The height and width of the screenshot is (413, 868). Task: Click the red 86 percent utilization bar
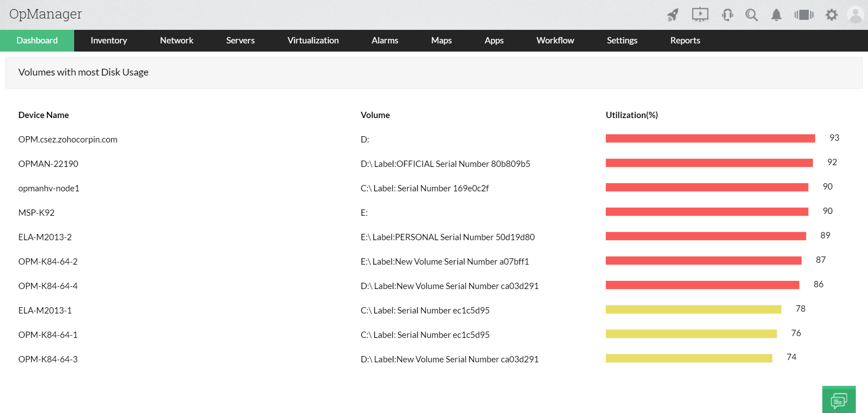point(703,285)
